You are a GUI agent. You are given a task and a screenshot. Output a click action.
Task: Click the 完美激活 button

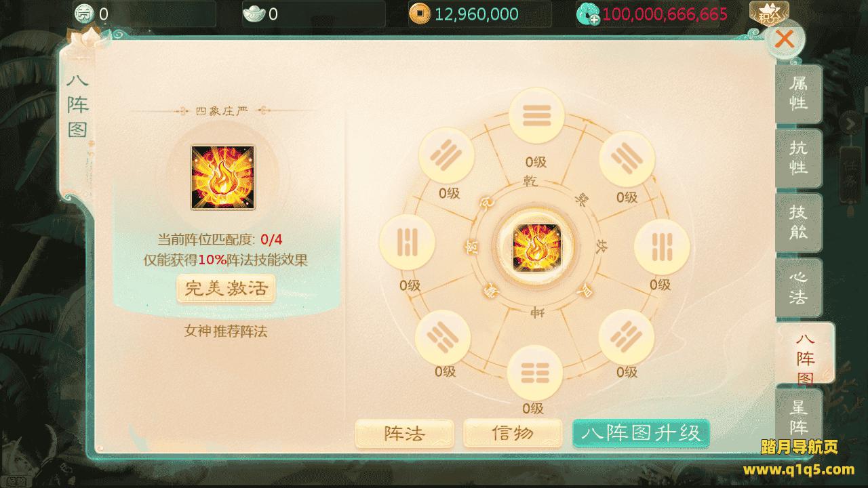[226, 289]
